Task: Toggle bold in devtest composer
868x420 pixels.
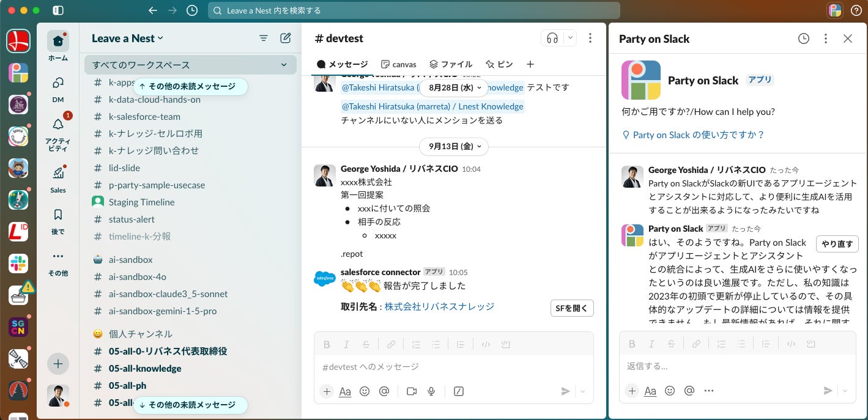Action: [x=327, y=344]
